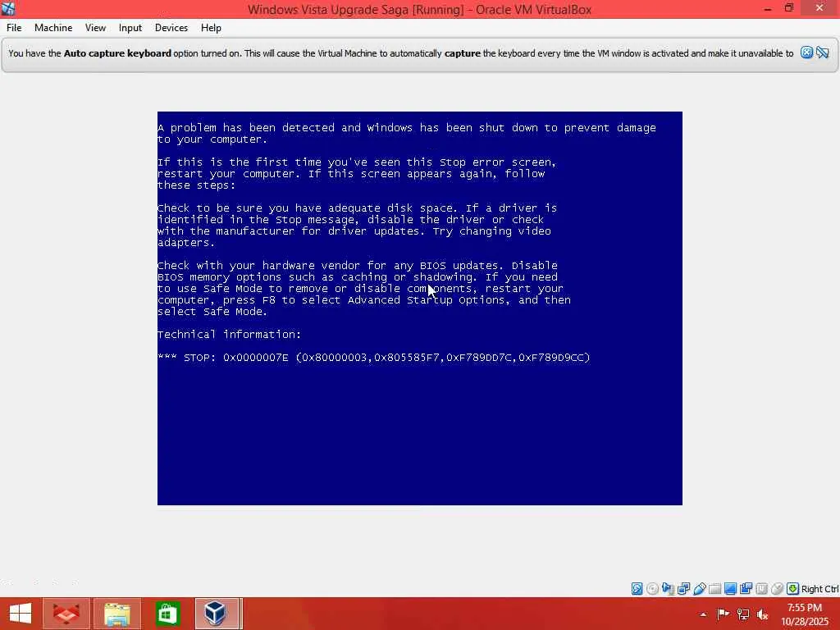Click the Right Ctrl host key label
Image resolution: width=840 pixels, height=630 pixels.
(x=819, y=589)
